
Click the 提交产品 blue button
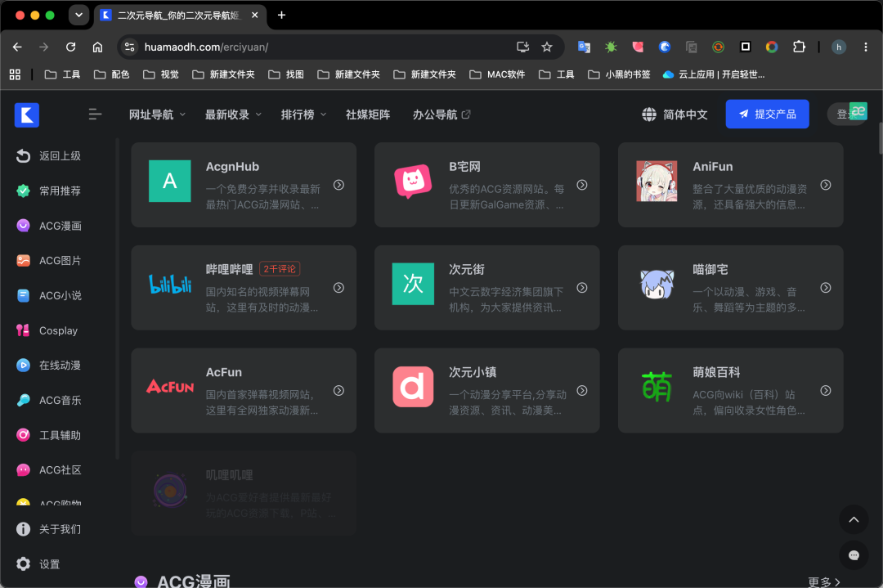coord(767,114)
